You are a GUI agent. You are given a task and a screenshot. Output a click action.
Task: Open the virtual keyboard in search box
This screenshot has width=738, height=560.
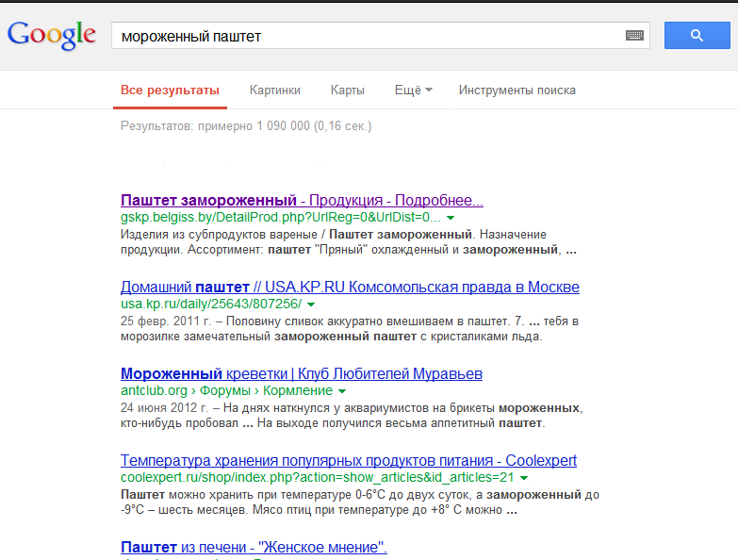click(634, 36)
